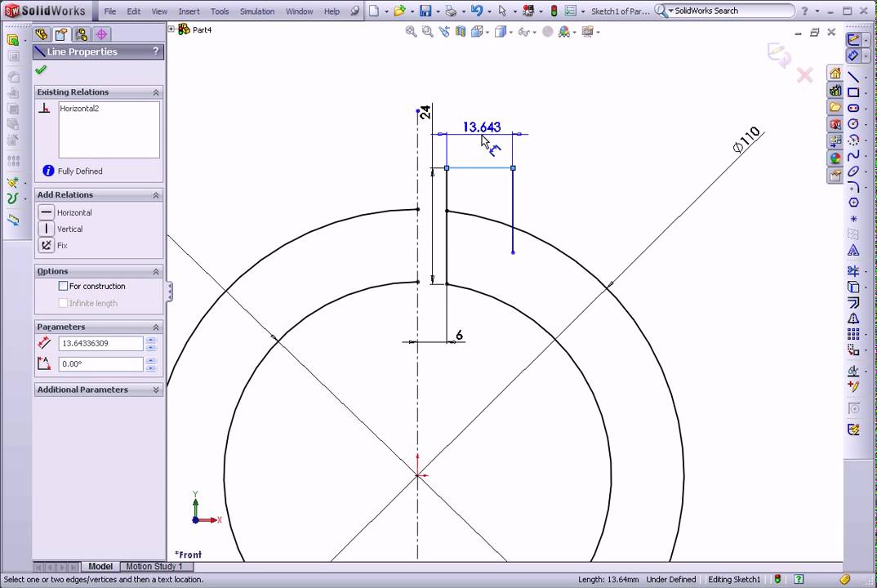
Task: Select the Move Entities tool
Action: click(x=853, y=350)
